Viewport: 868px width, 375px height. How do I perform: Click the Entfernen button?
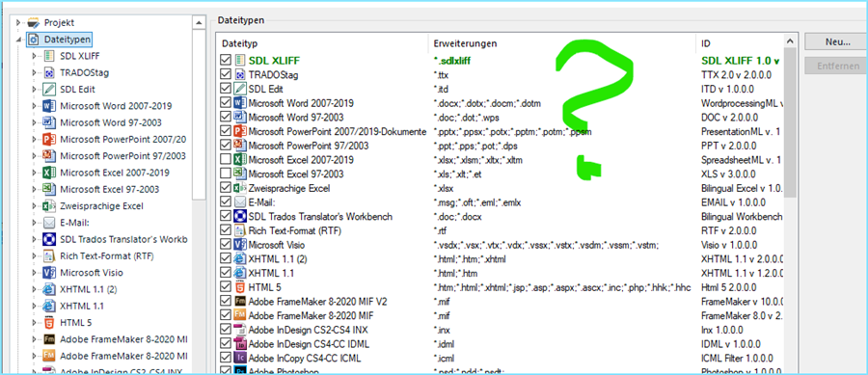point(836,66)
